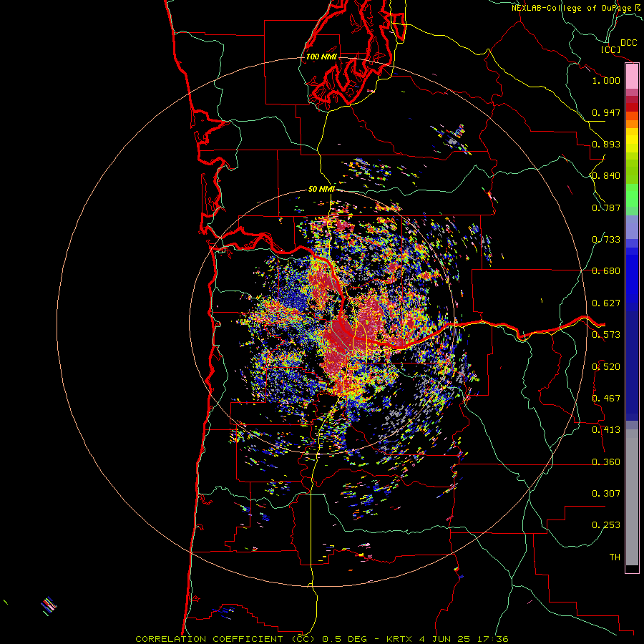Select the 0.787 scale value
The width and height of the screenshot is (644, 644).
606,208
